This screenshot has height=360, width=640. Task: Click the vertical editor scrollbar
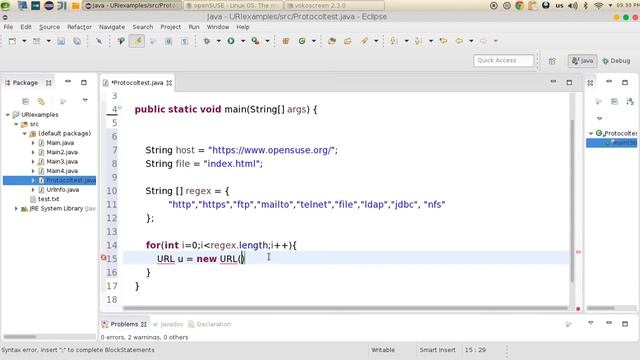572,200
